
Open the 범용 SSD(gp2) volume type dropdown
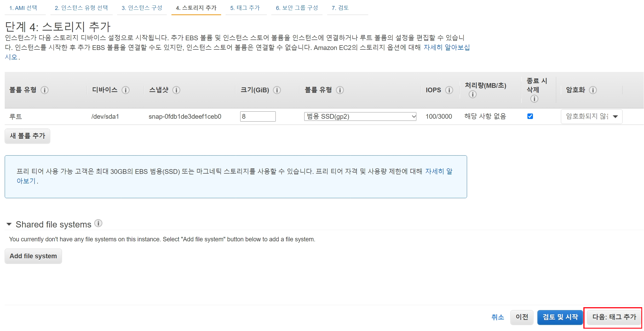(360, 117)
